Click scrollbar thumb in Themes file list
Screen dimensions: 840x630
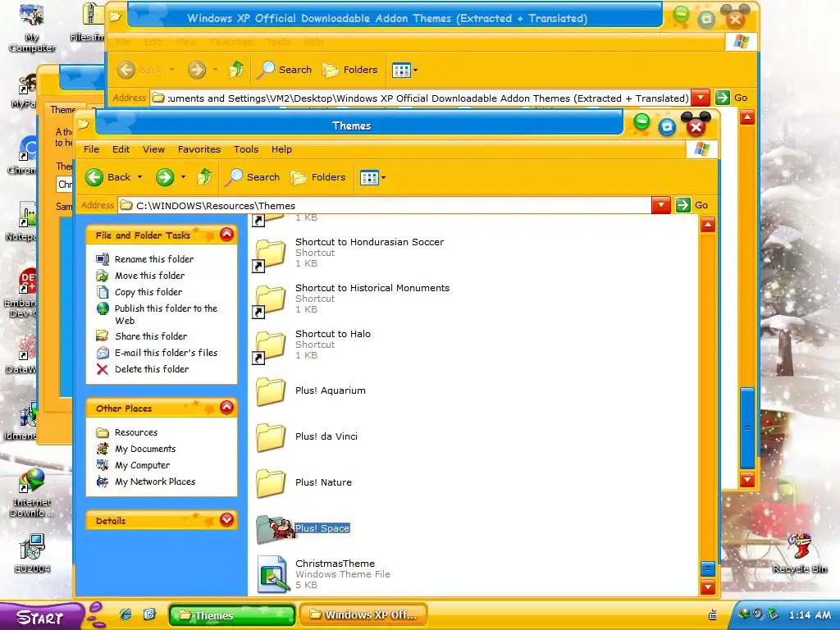[708, 568]
